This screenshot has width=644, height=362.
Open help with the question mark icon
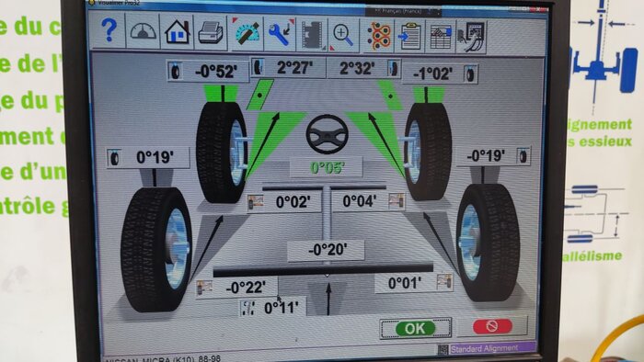(x=109, y=31)
